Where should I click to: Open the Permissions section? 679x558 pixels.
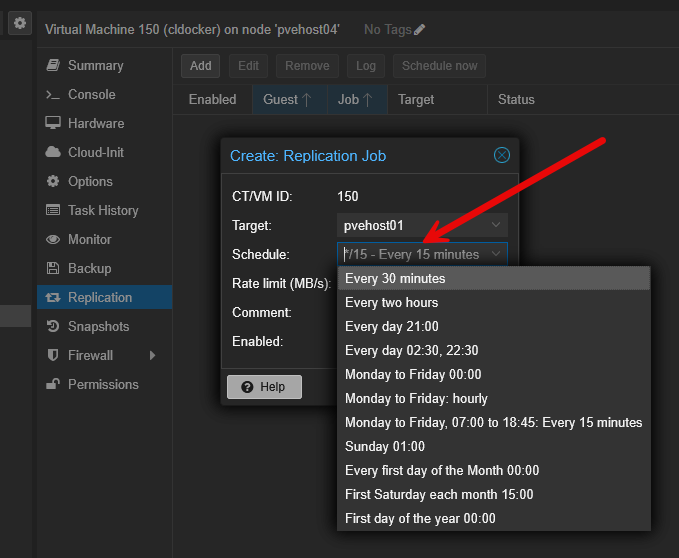[x=104, y=384]
